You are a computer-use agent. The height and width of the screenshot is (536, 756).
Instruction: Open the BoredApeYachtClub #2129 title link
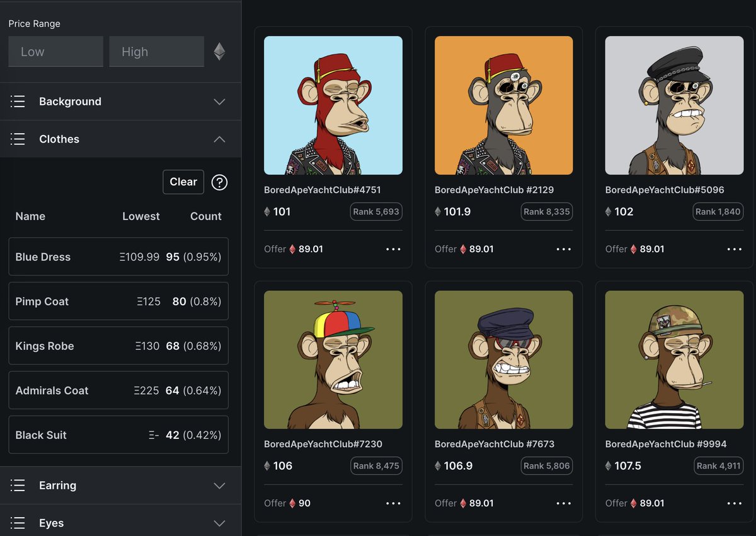(x=495, y=190)
